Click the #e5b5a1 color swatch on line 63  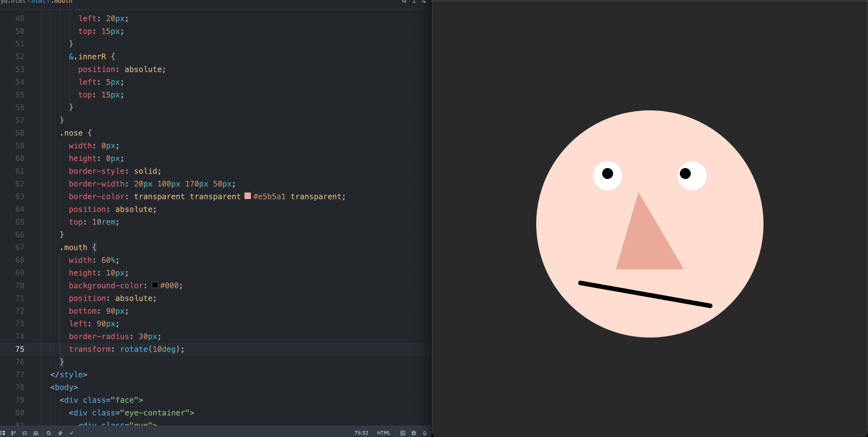pyautogui.click(x=248, y=196)
